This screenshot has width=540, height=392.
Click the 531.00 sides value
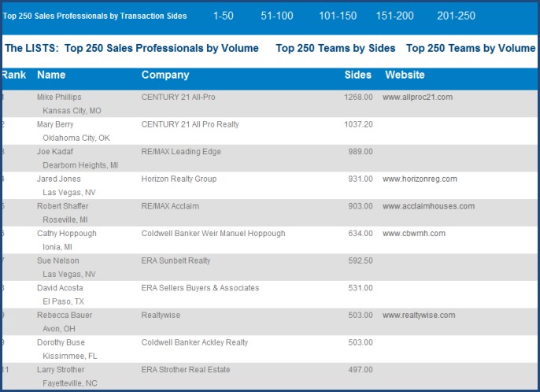coord(361,288)
